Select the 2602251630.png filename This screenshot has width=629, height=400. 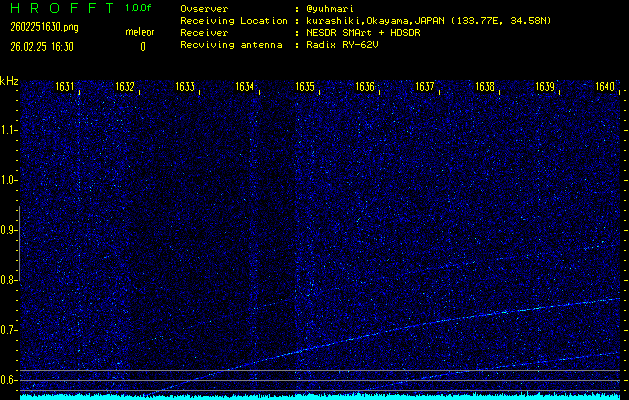point(39,27)
